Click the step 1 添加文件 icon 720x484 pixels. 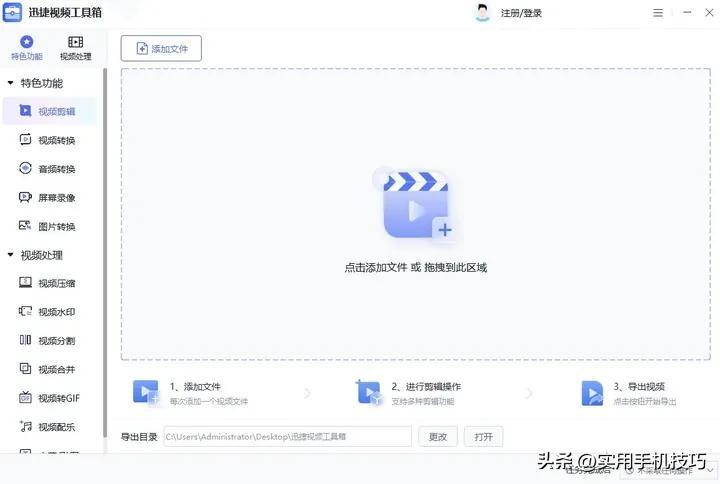pos(146,393)
